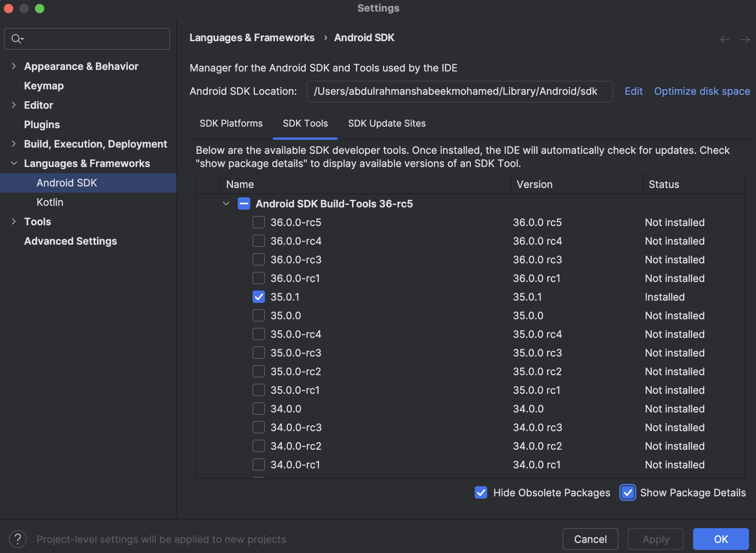
Task: Check the 36.0.0-rc4 package checkbox
Action: pyautogui.click(x=259, y=241)
